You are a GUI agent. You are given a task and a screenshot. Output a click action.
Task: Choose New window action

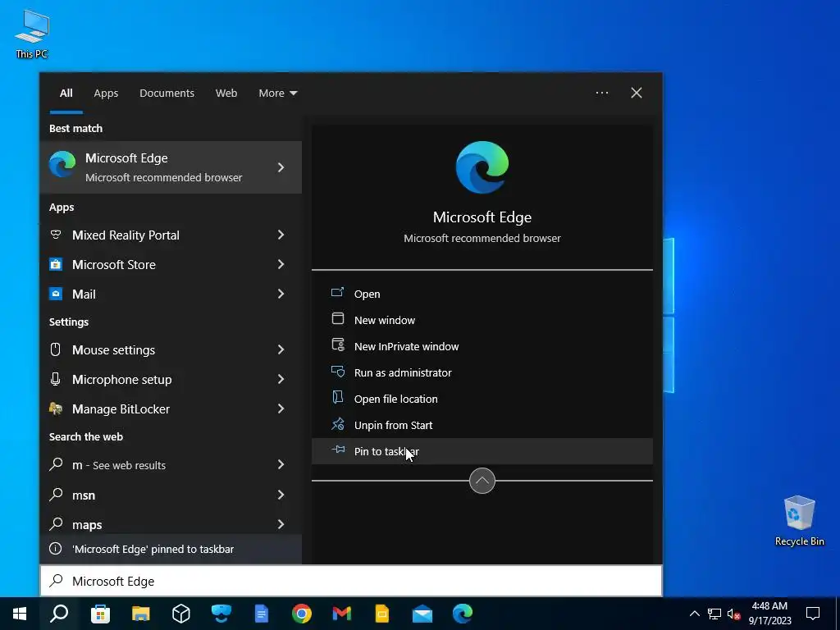pyautogui.click(x=482, y=320)
